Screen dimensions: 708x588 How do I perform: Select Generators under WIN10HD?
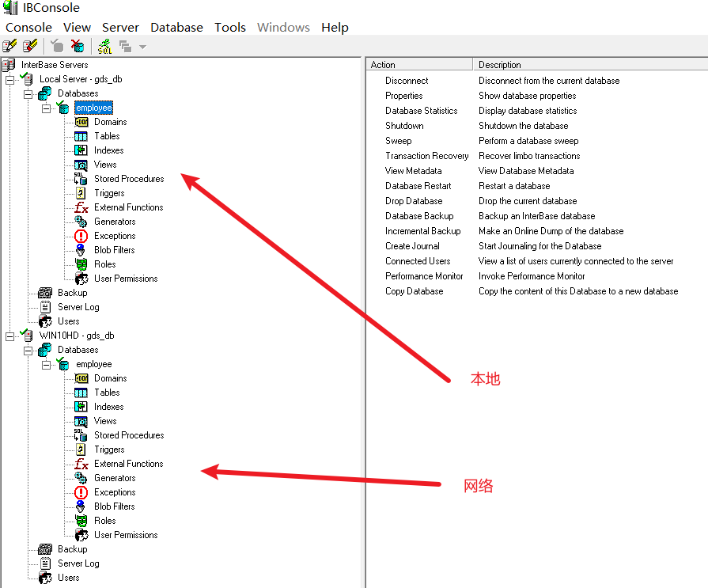coord(115,478)
